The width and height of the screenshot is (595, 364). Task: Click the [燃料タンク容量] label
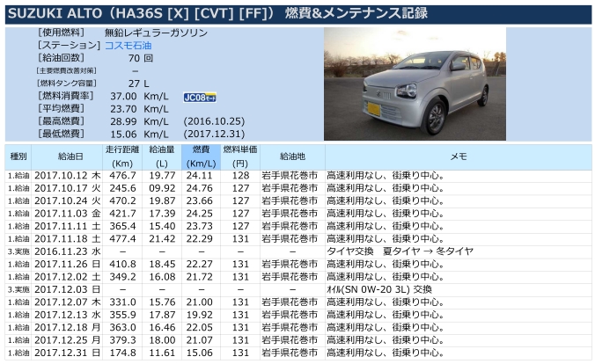(66, 84)
